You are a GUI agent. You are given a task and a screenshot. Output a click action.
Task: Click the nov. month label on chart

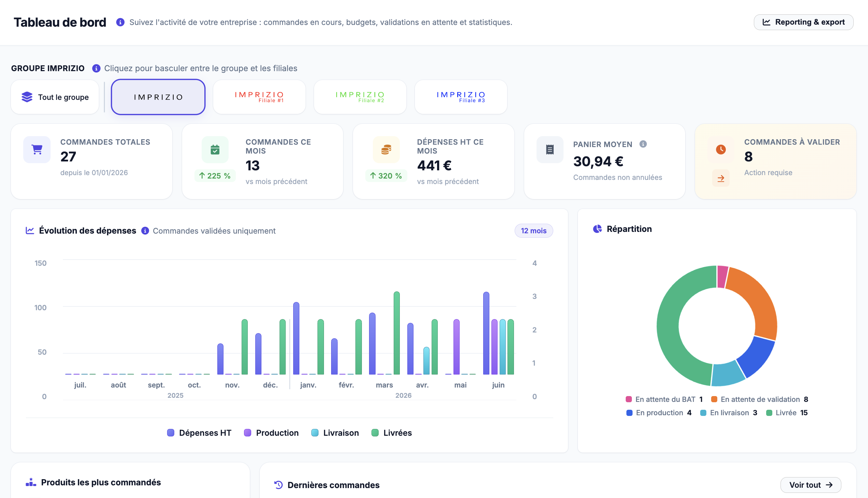tap(232, 385)
